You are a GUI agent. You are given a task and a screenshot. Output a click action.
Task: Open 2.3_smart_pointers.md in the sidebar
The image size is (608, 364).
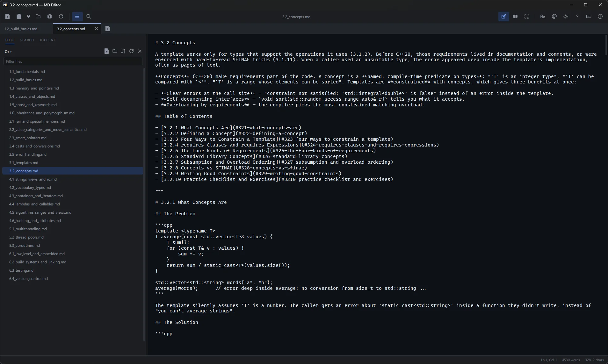click(73, 138)
